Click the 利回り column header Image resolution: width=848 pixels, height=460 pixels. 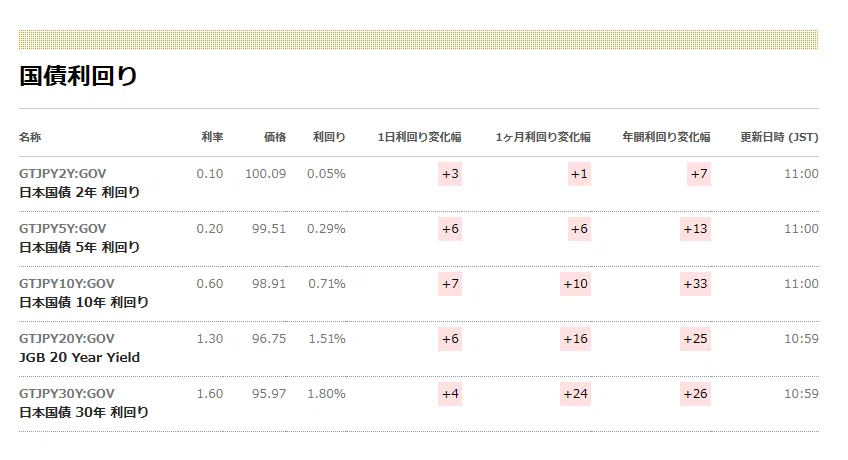pos(329,137)
